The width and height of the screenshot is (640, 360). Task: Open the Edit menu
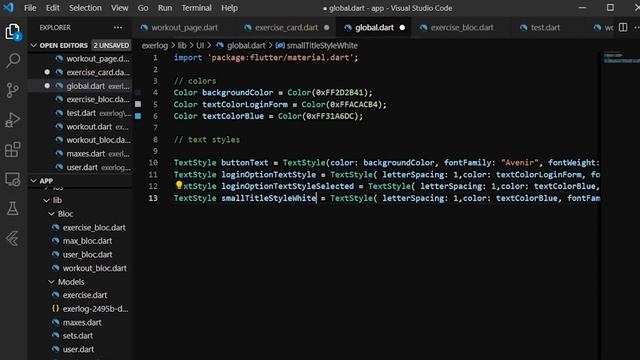coord(53,8)
